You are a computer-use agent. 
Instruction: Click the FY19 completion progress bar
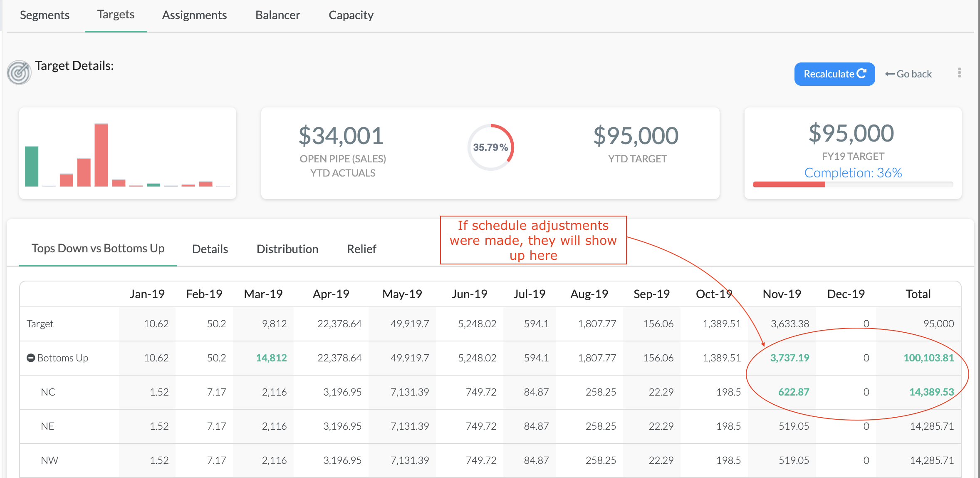click(853, 184)
